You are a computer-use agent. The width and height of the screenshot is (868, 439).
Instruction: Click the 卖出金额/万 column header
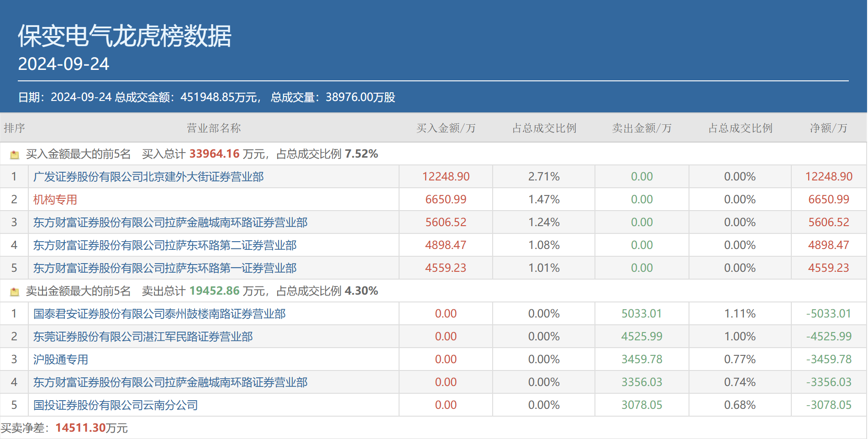click(x=642, y=128)
